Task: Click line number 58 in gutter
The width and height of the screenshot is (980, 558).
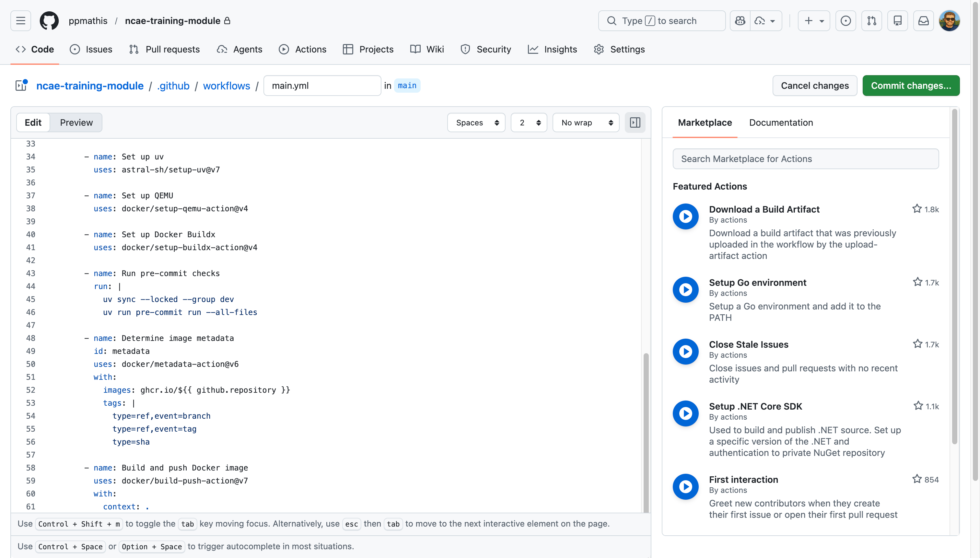Action: pyautogui.click(x=30, y=468)
